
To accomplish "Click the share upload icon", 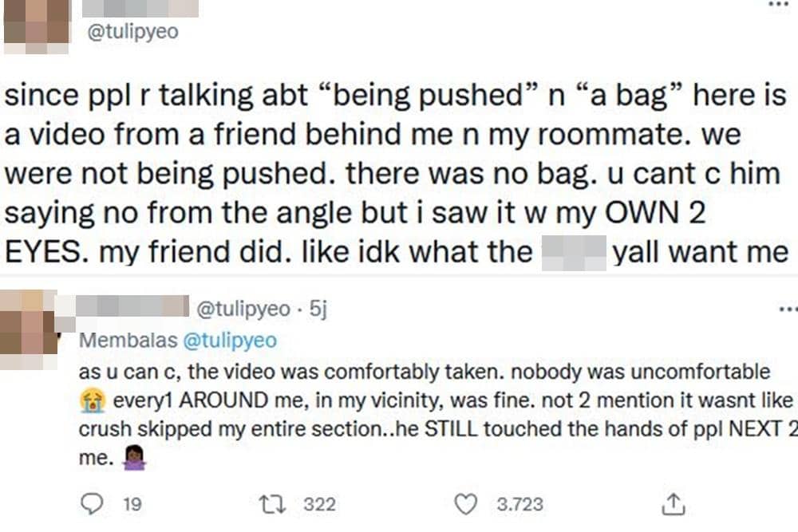I will tap(673, 503).
